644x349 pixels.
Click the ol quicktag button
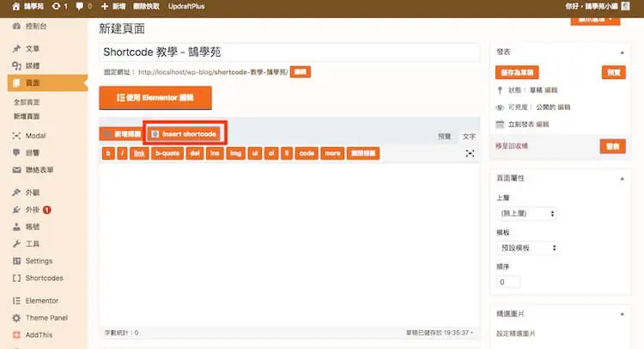tap(271, 153)
